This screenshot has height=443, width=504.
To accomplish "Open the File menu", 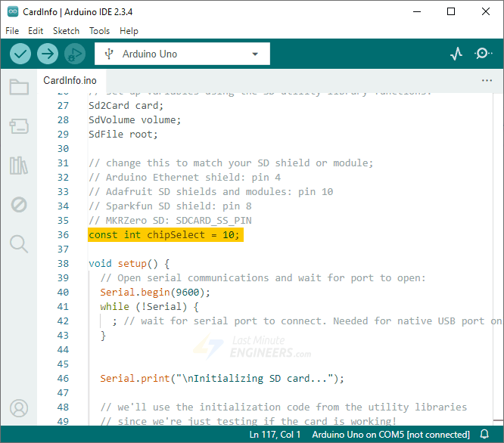I will [12, 31].
